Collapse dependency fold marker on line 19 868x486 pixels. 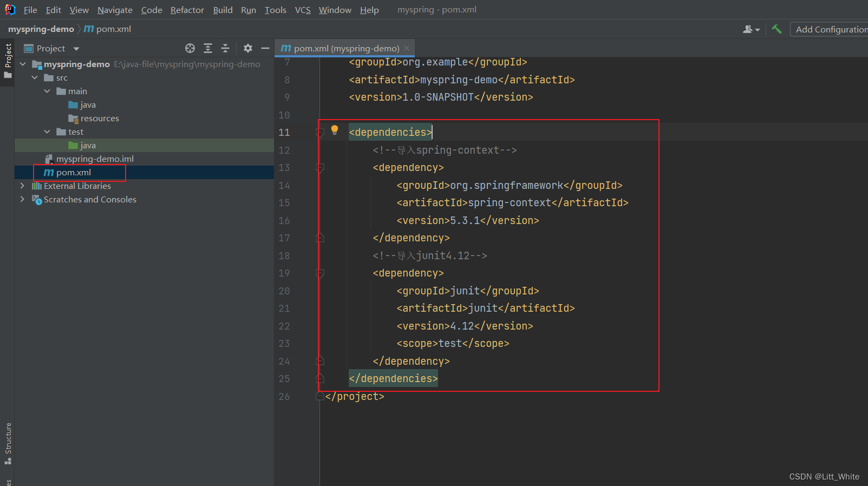click(320, 273)
